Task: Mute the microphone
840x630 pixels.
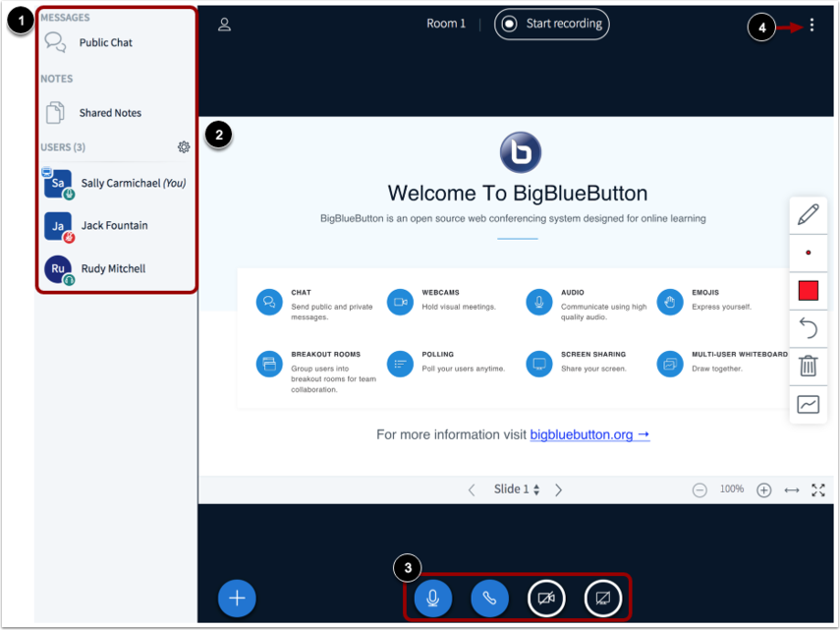Action: coord(433,598)
